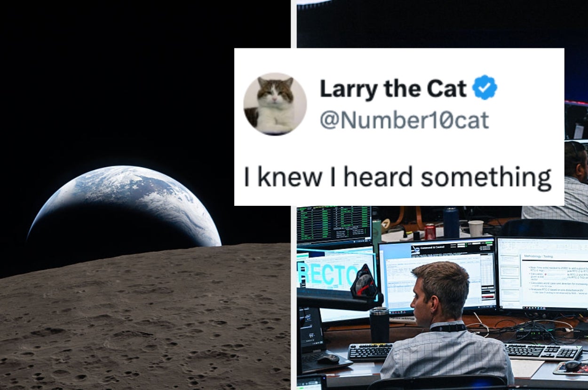Click the white paper coffee cup
Image resolution: width=588 pixels, height=390 pixels.
pyautogui.click(x=476, y=228)
